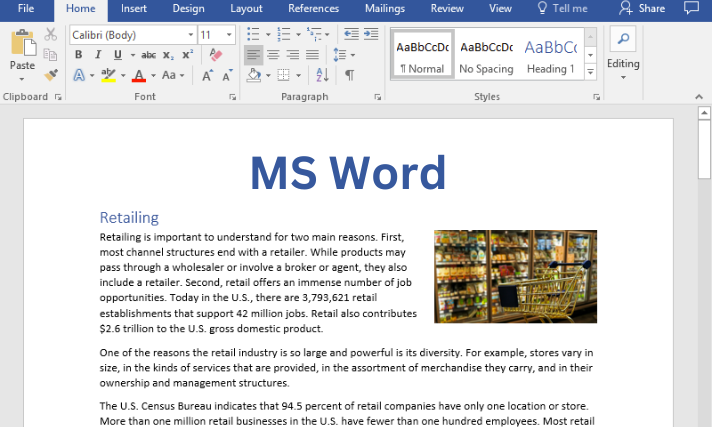Open the References tab
Screen dimensions: 712x430
tap(313, 9)
